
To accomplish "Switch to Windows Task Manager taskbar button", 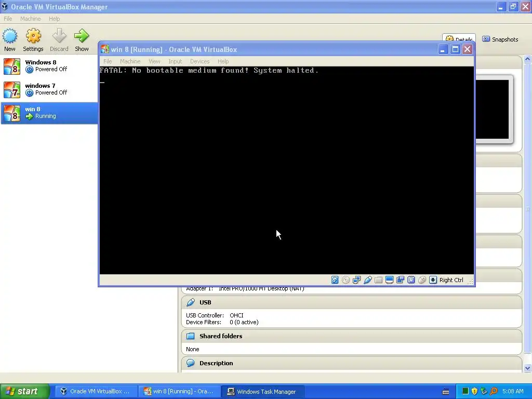I will (262, 391).
